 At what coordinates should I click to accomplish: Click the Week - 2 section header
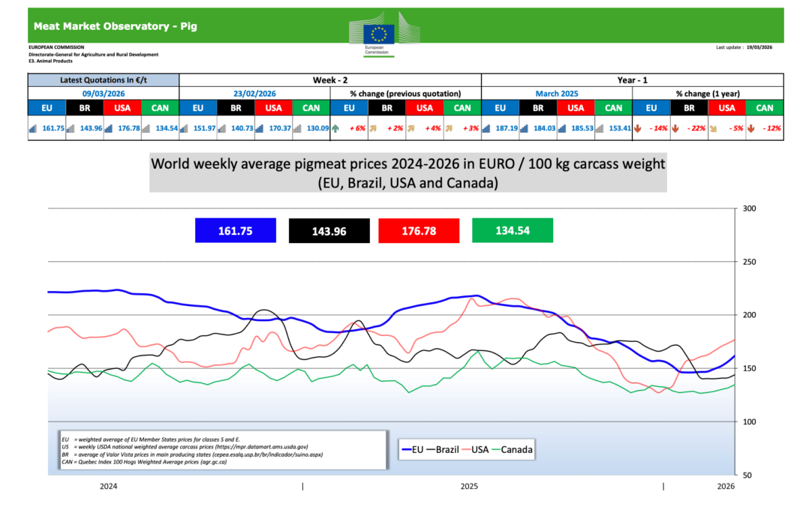tap(329, 79)
